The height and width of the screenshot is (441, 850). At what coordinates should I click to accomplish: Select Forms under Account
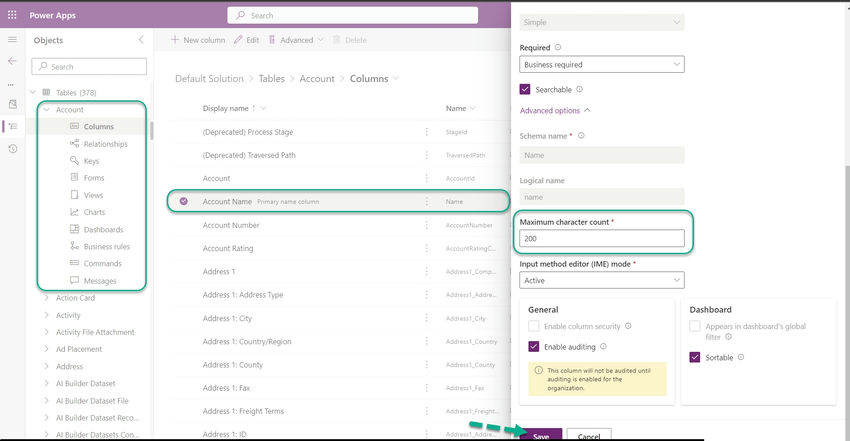94,178
